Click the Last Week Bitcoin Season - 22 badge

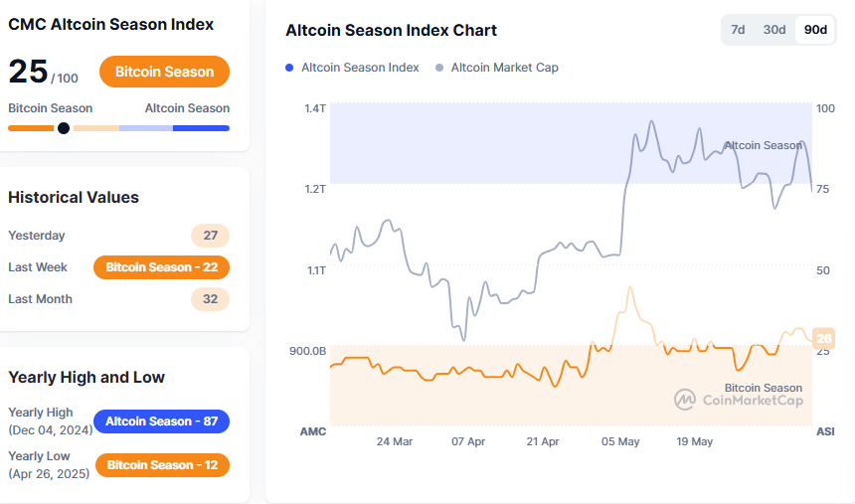point(161,267)
